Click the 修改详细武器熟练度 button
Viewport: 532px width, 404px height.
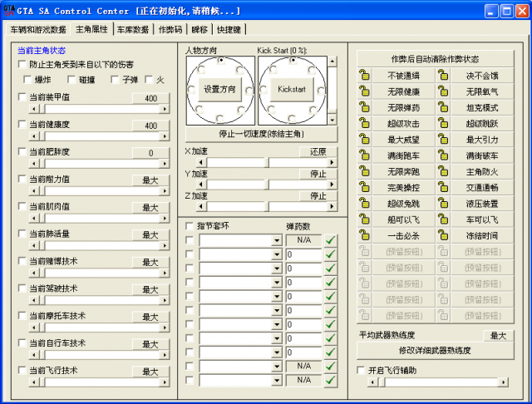(434, 351)
